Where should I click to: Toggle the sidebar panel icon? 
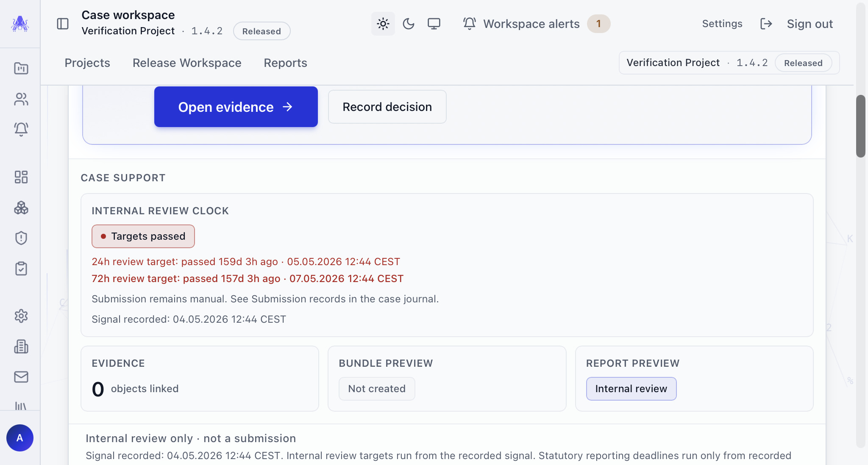point(63,24)
